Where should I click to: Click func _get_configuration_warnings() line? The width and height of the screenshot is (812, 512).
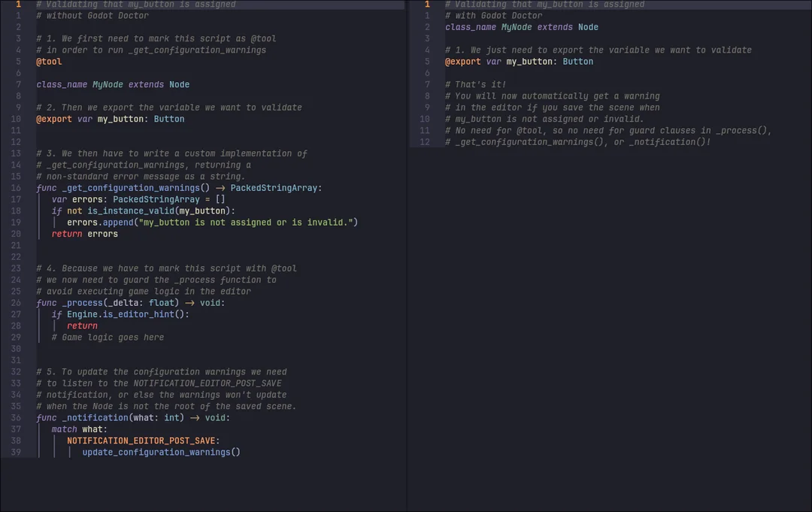click(179, 188)
